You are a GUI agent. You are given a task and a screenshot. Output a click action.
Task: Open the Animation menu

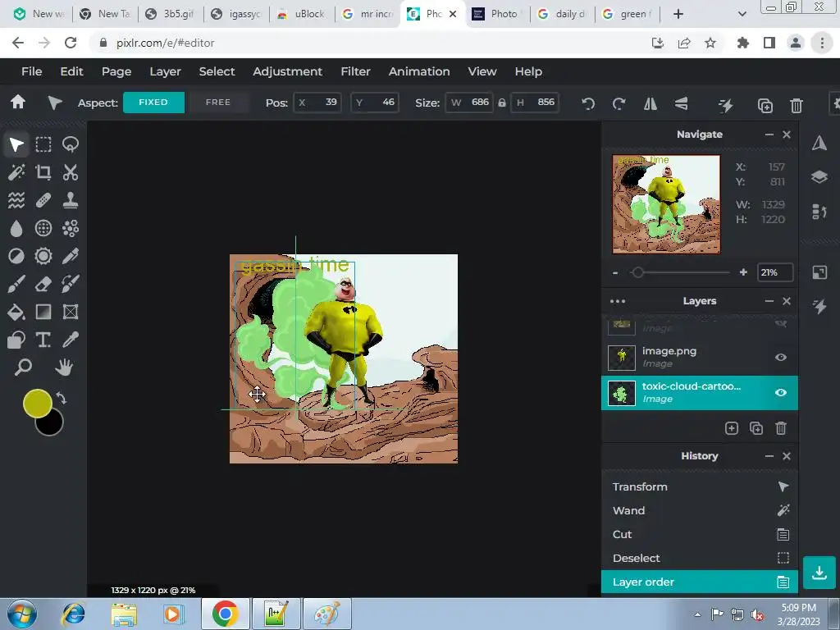pyautogui.click(x=419, y=71)
